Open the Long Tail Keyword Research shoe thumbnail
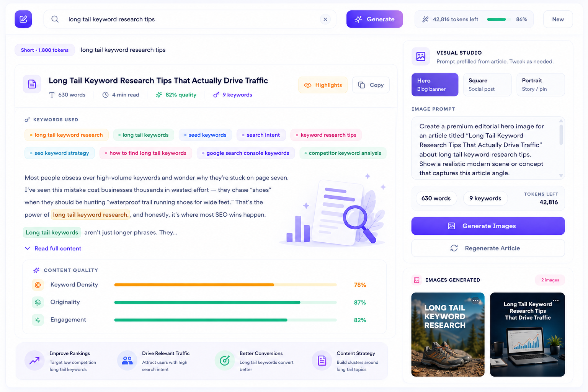The image size is (588, 392). click(448, 335)
